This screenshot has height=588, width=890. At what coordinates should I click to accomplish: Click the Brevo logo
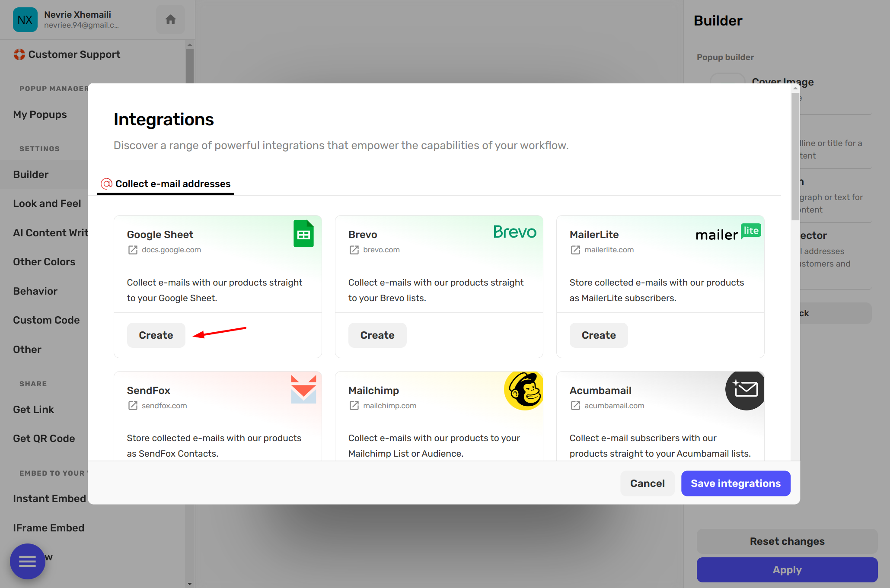tap(515, 232)
